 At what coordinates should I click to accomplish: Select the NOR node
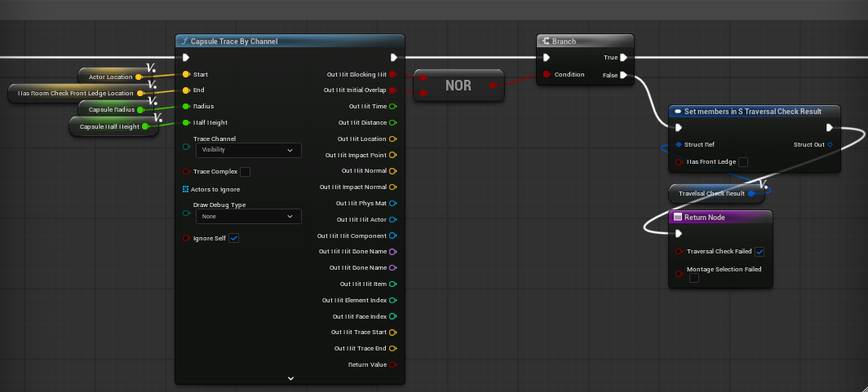(x=458, y=86)
